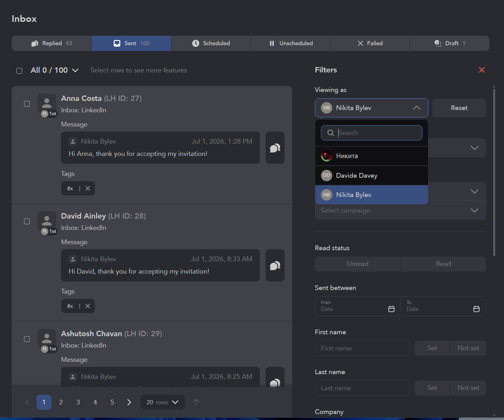Viewport: 504px width, 420px height.
Task: Switch to the Draft tab
Action: (450, 43)
